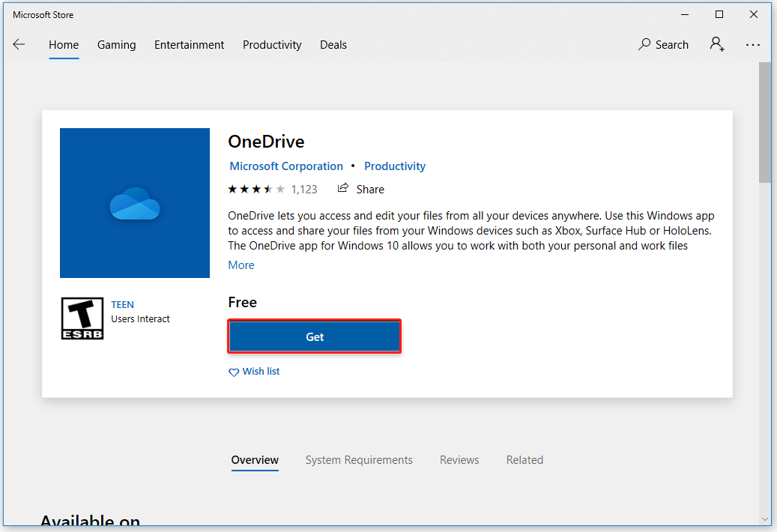Click the sign-in account icon
The image size is (777, 532).
717,44
